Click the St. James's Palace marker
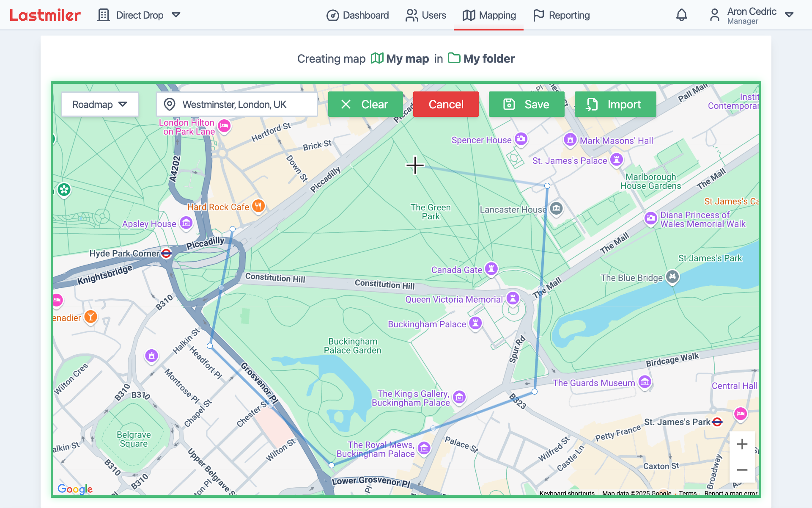The width and height of the screenshot is (812, 508). pos(617,160)
